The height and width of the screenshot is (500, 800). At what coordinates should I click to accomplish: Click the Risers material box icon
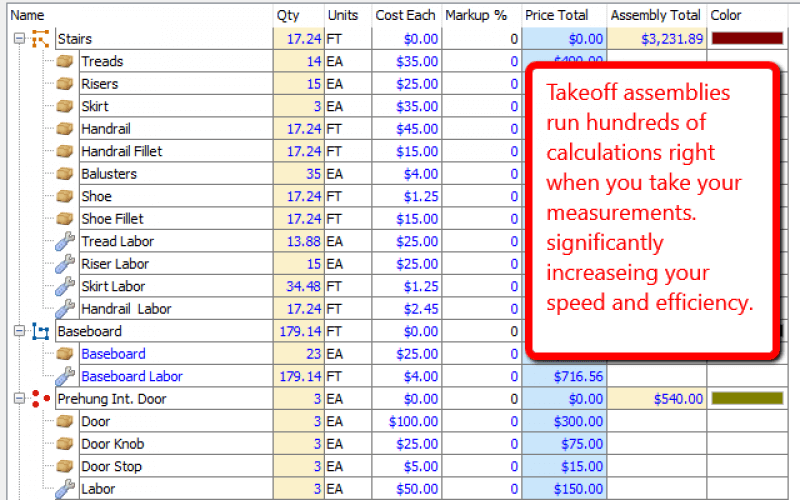pos(64,84)
